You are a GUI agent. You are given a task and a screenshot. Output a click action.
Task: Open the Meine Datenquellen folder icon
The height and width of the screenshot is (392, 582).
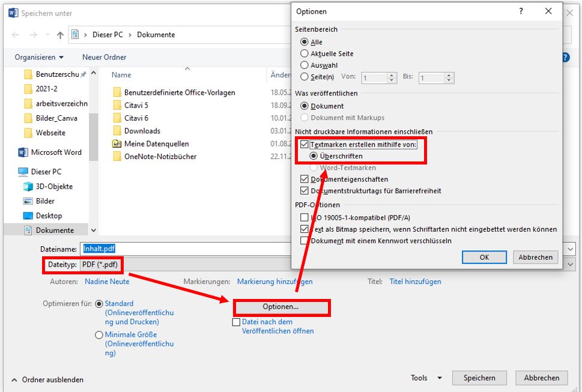(117, 143)
